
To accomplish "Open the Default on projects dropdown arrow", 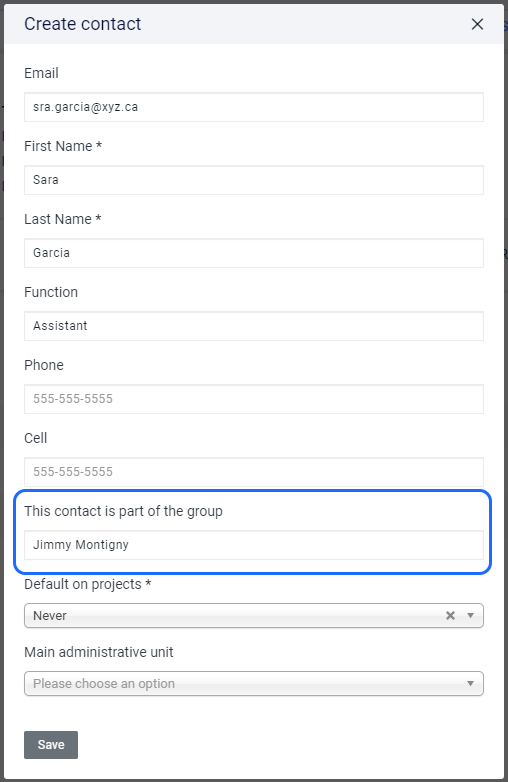I will click(x=470, y=615).
